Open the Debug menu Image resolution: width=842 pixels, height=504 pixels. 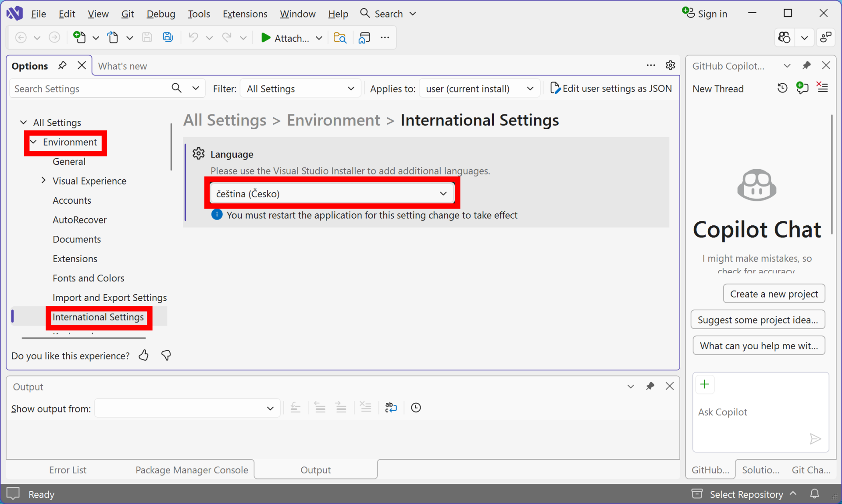(161, 14)
